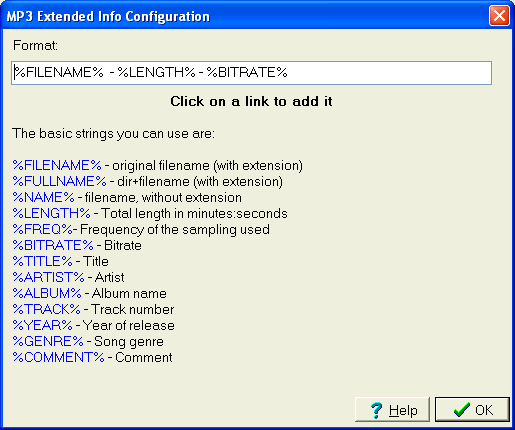Viewport: 515px width, 430px height.
Task: Click the green checkmark icon on OK
Action: point(462,410)
